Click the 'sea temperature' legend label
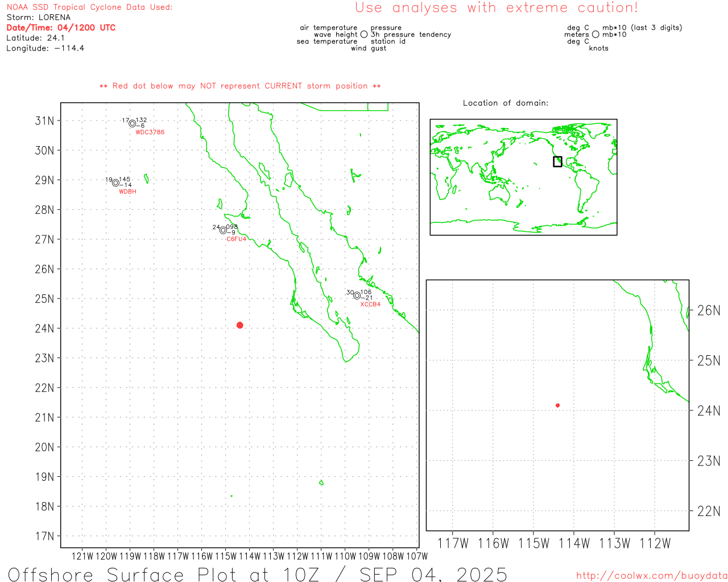The image size is (728, 582). pos(327,41)
